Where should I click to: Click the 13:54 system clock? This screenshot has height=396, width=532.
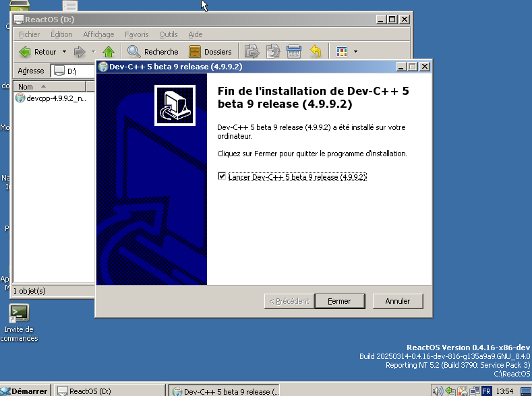coord(504,391)
